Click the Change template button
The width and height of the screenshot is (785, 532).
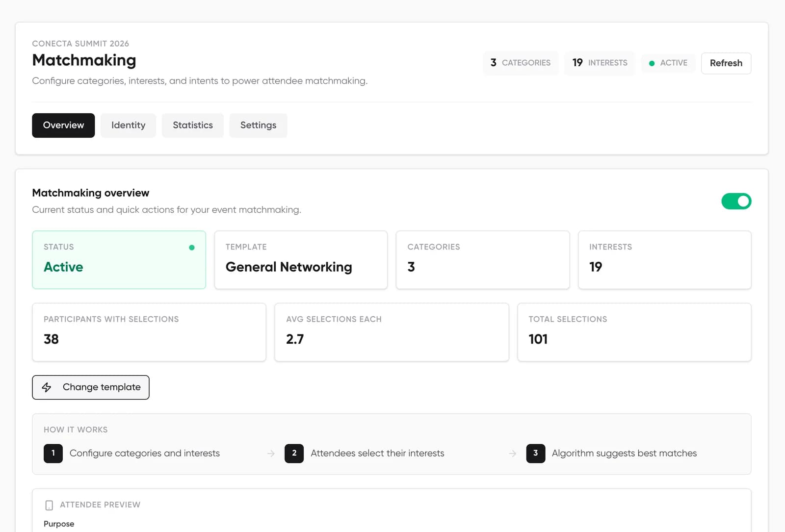tap(91, 387)
